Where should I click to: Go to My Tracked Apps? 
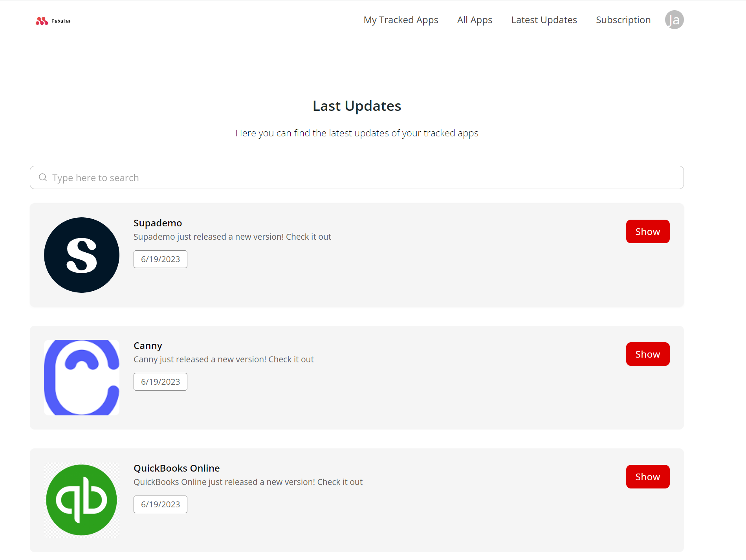[x=401, y=20]
